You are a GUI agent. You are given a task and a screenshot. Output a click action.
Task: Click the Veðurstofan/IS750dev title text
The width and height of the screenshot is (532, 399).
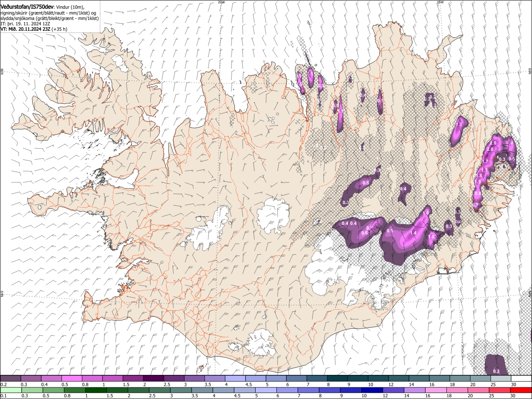[27, 7]
